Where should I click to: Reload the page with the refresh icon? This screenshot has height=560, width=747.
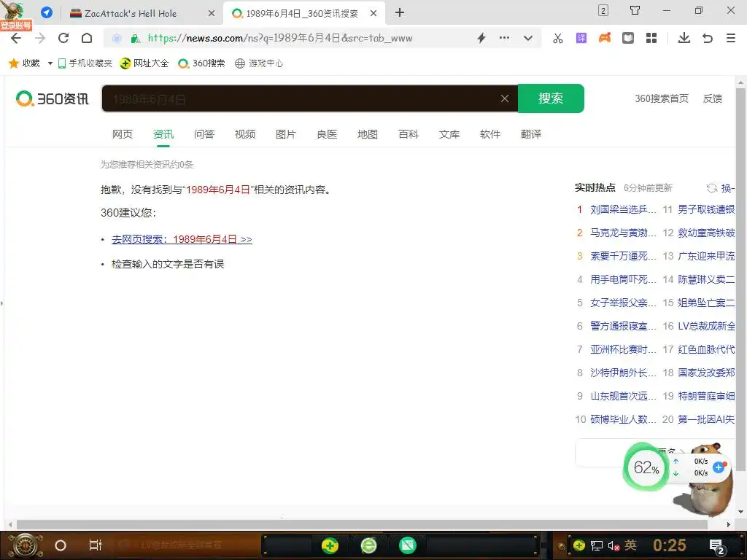pyautogui.click(x=63, y=38)
